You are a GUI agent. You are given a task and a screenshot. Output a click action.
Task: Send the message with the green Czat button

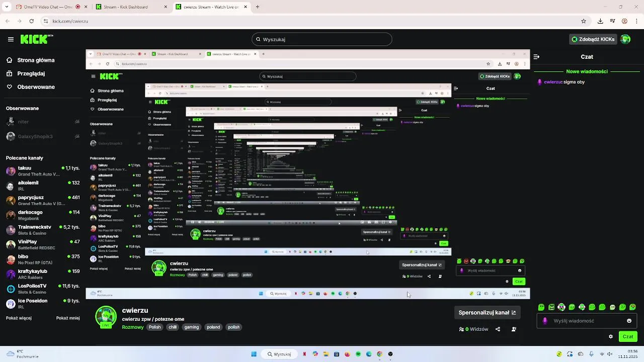pos(628,336)
